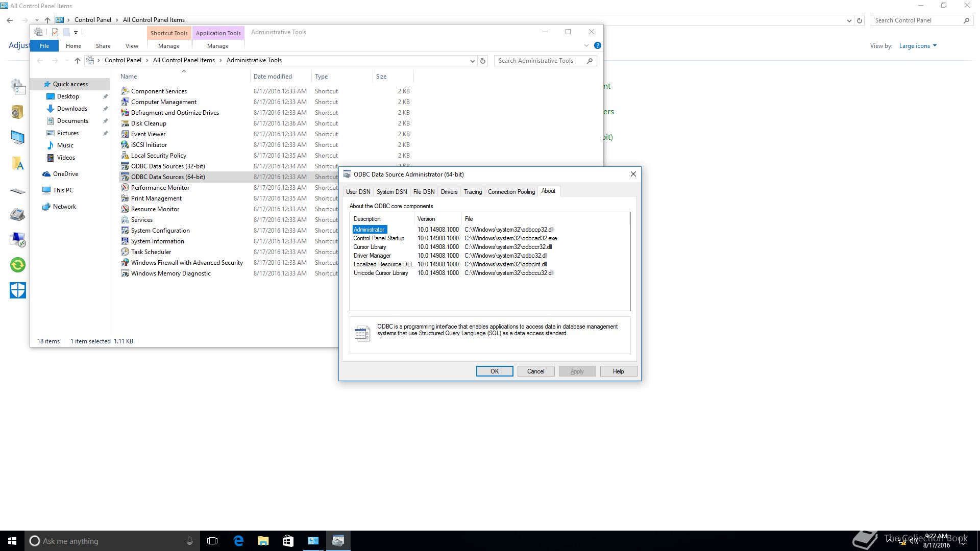This screenshot has width=980, height=551.
Task: Select the Resource Monitor icon
Action: coord(125,209)
